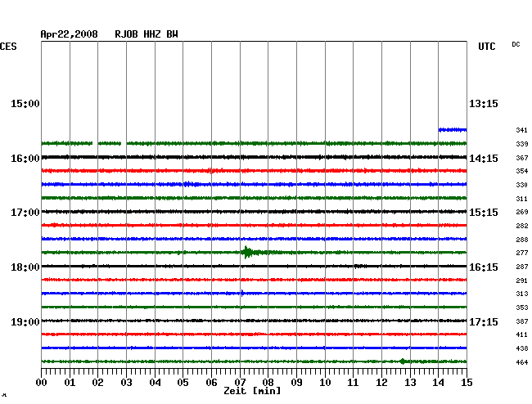The height and width of the screenshot is (404, 532).
Task: Click minute tick label "04"
Action: tap(155, 383)
